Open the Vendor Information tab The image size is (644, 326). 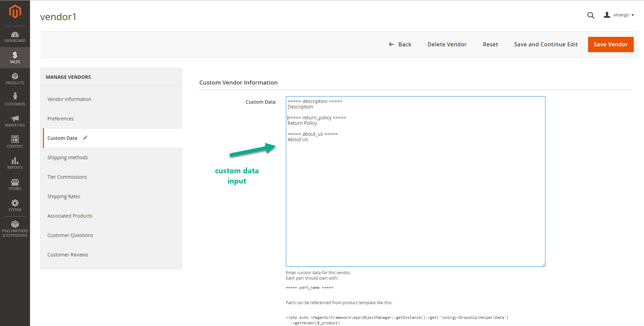111,99
